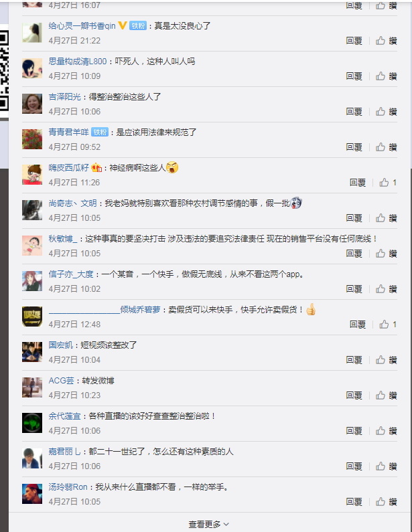
Task: Click 嘉君丽乚's avatar thumbnail
Action: [32, 458]
